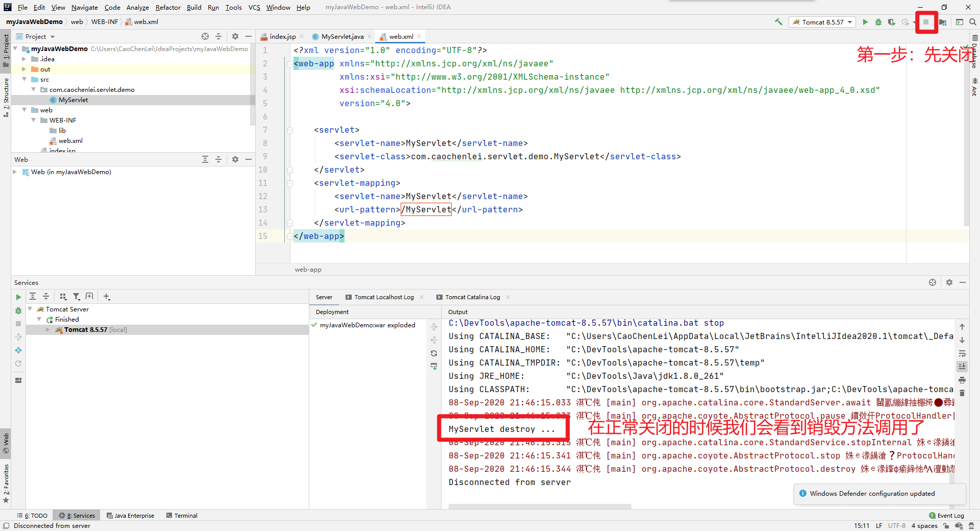This screenshot has width=980, height=531.
Task: Select MyServlet class in project tree
Action: (x=73, y=100)
